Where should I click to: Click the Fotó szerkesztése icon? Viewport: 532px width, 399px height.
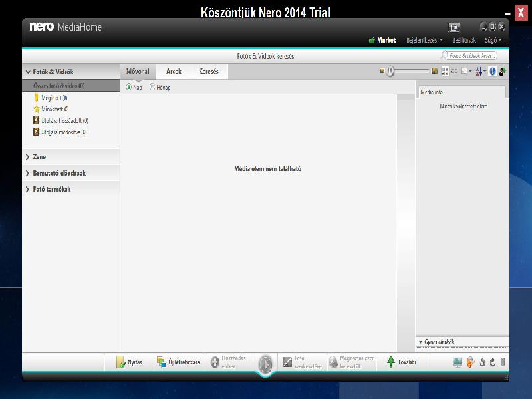point(287,362)
